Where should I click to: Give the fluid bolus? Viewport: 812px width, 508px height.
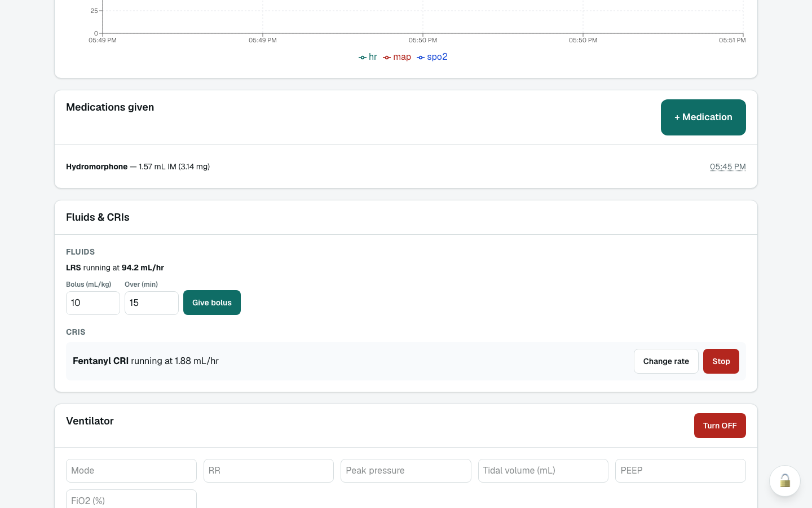(x=212, y=303)
